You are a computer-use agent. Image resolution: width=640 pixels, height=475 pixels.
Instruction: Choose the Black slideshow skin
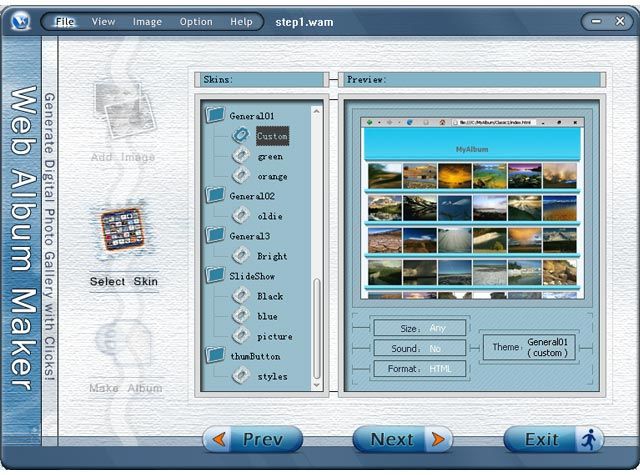270,296
